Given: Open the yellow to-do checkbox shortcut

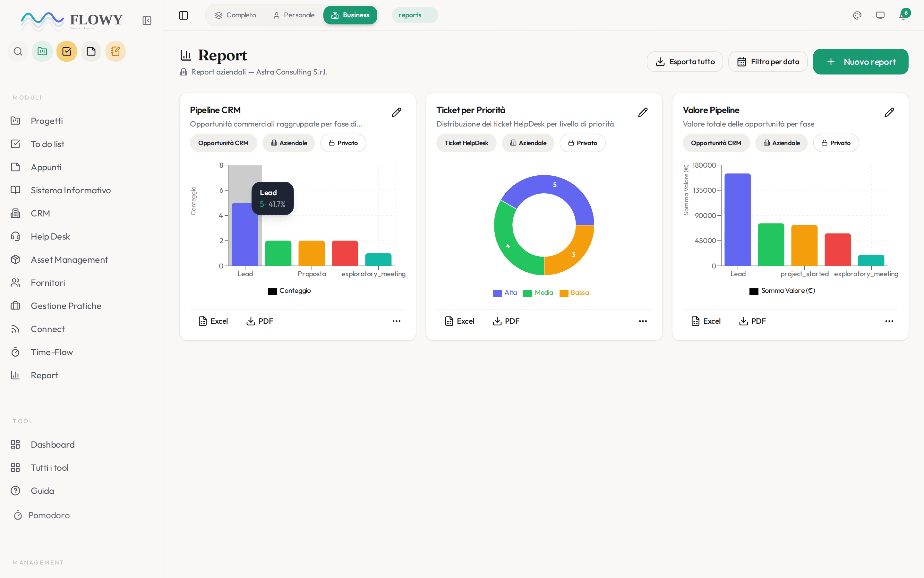Looking at the screenshot, I should (x=67, y=51).
